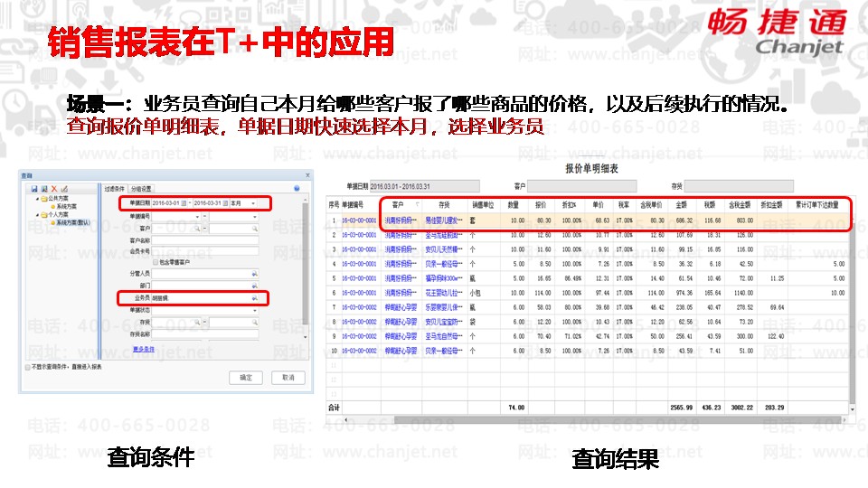
Task: Click the 存货 column header
Action: click(445, 205)
